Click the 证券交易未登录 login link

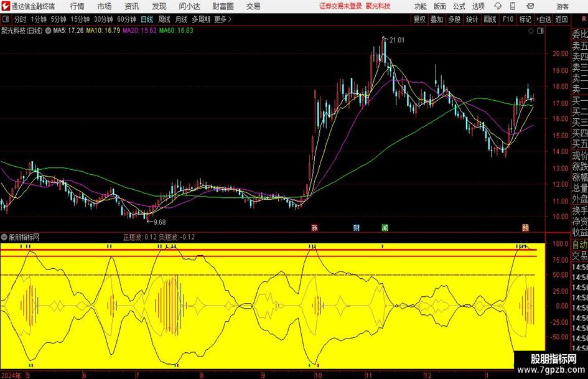(x=340, y=6)
